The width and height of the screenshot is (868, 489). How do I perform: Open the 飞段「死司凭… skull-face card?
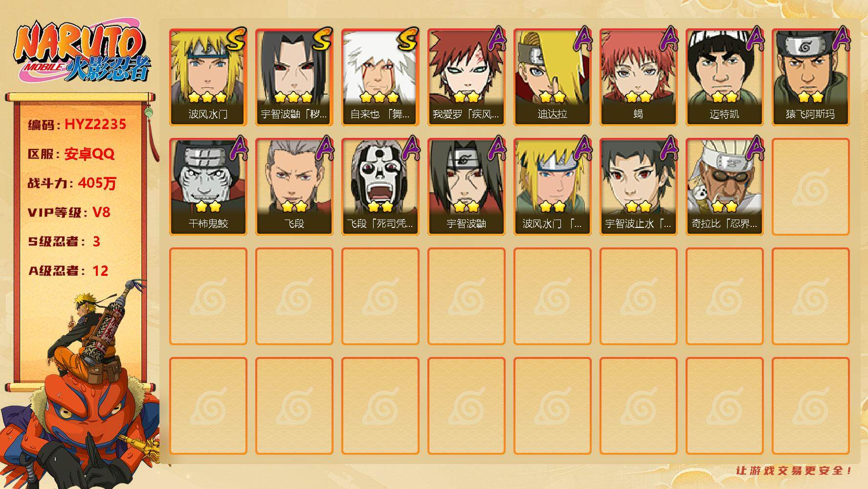point(380,187)
